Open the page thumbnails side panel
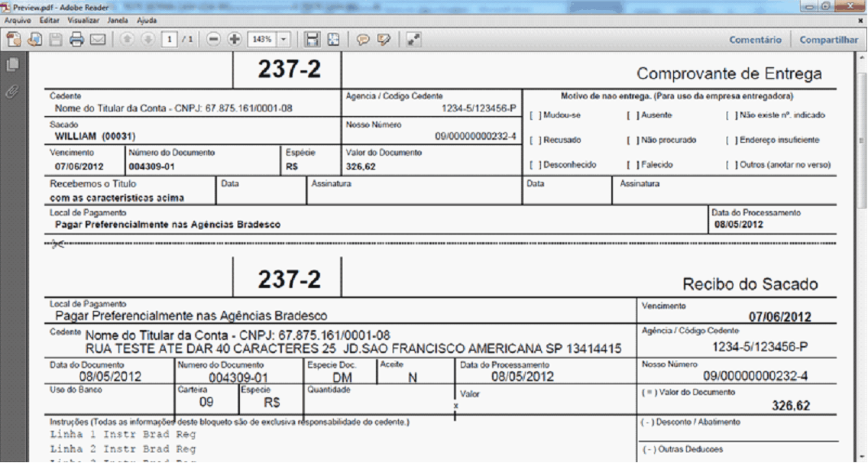The height and width of the screenshot is (463, 868). tap(11, 66)
